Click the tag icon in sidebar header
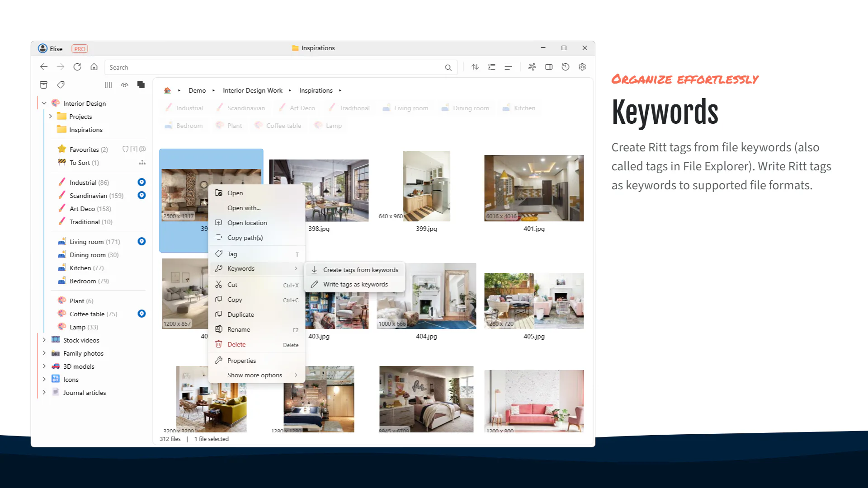Screen dimensions: 868x488 [61, 84]
